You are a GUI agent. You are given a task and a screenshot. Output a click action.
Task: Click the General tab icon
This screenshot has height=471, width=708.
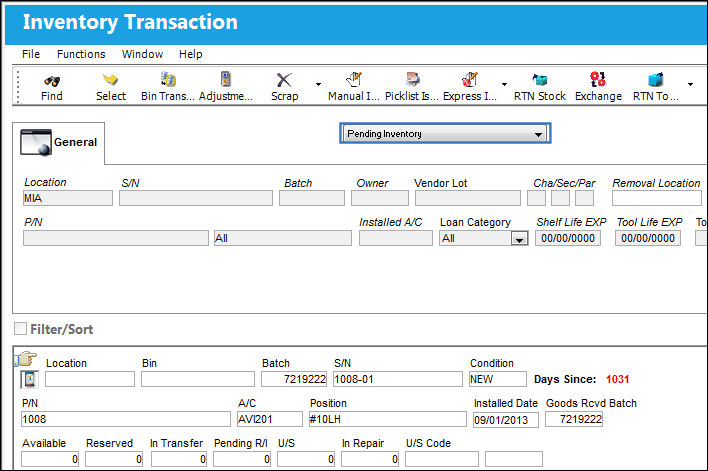point(36,142)
